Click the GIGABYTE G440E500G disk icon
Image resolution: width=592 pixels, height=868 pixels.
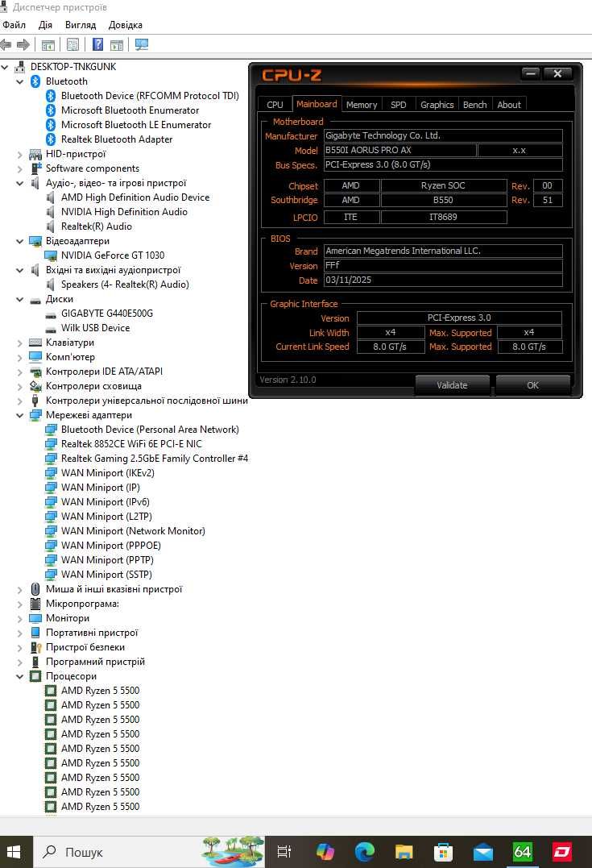51,314
